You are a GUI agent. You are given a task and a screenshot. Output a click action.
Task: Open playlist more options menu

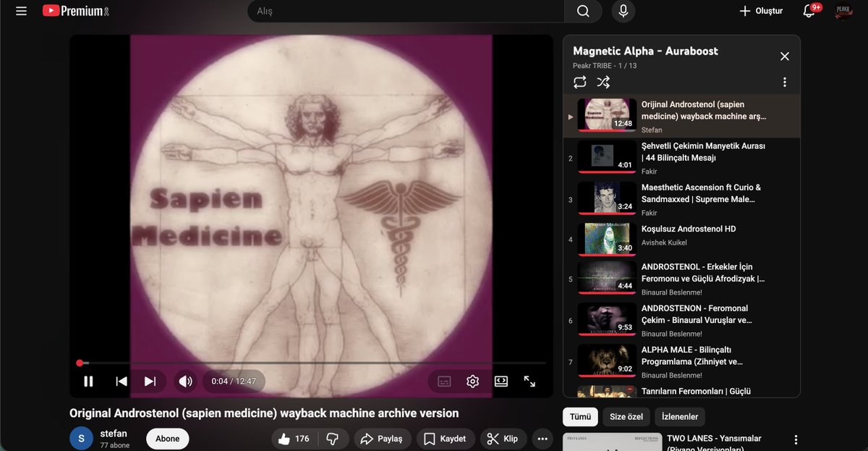click(784, 83)
